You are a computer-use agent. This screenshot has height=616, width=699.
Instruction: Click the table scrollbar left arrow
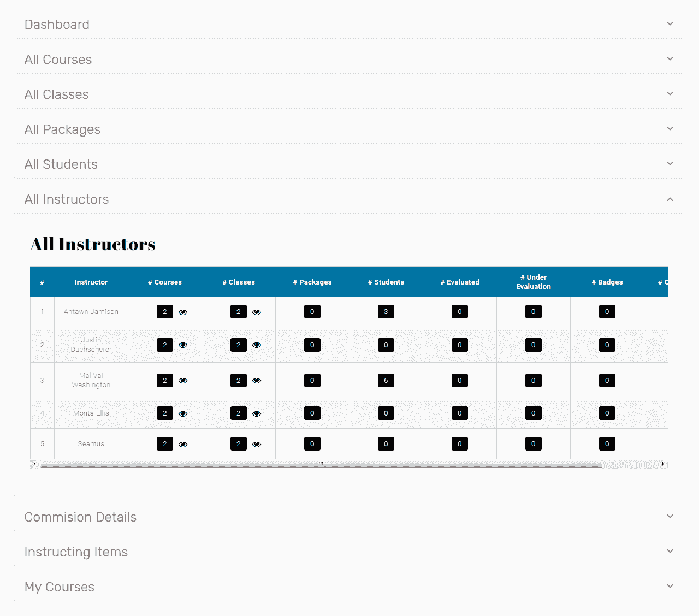click(34, 464)
